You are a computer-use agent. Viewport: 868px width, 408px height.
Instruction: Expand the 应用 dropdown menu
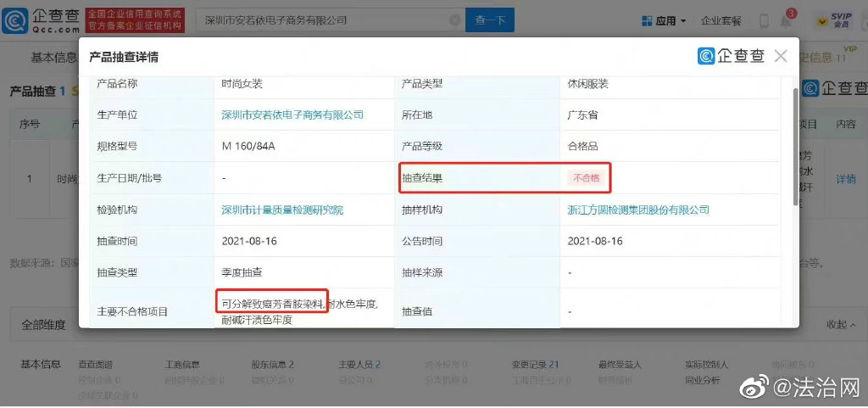[682, 20]
